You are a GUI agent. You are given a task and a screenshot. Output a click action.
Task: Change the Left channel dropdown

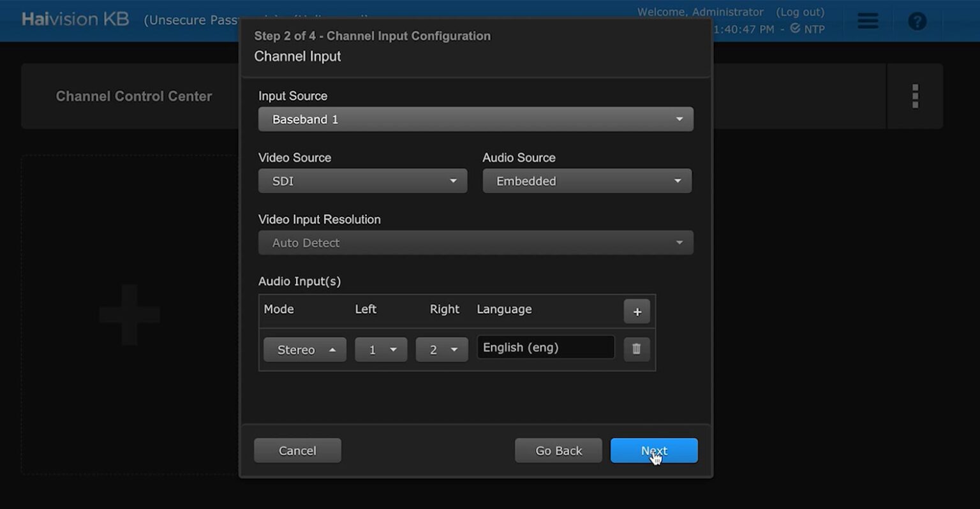pyautogui.click(x=380, y=349)
